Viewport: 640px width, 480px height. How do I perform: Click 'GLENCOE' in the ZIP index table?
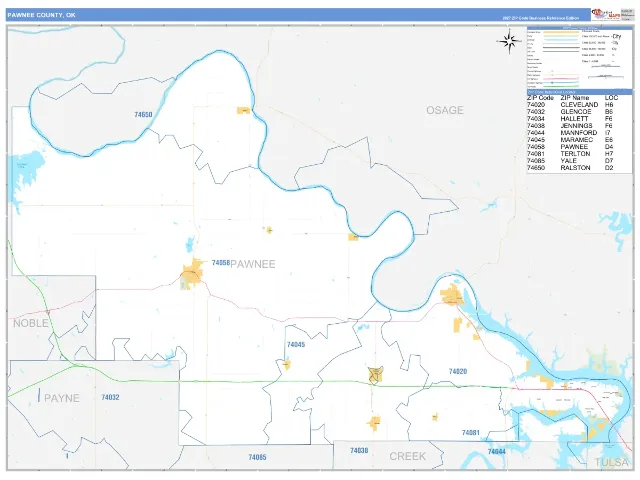click(x=576, y=112)
